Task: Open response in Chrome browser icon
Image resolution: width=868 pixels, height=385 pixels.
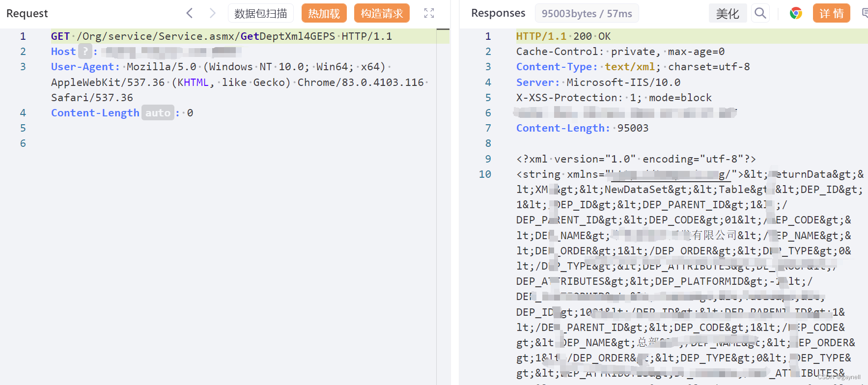Action: 796,13
